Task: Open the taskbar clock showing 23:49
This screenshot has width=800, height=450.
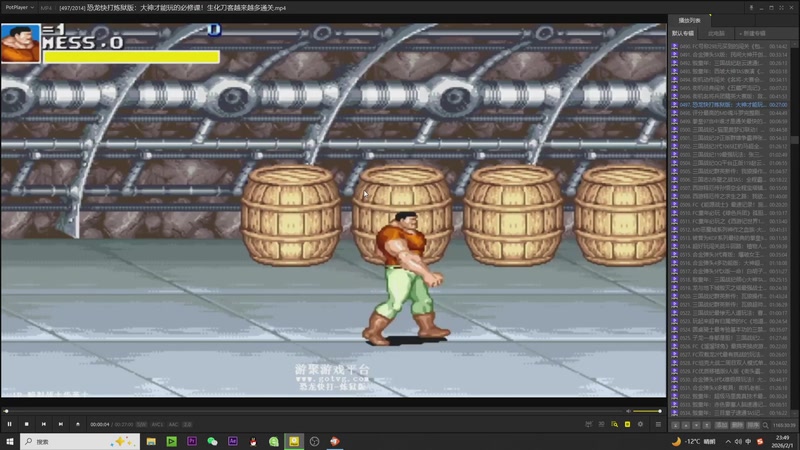Action: point(782,441)
